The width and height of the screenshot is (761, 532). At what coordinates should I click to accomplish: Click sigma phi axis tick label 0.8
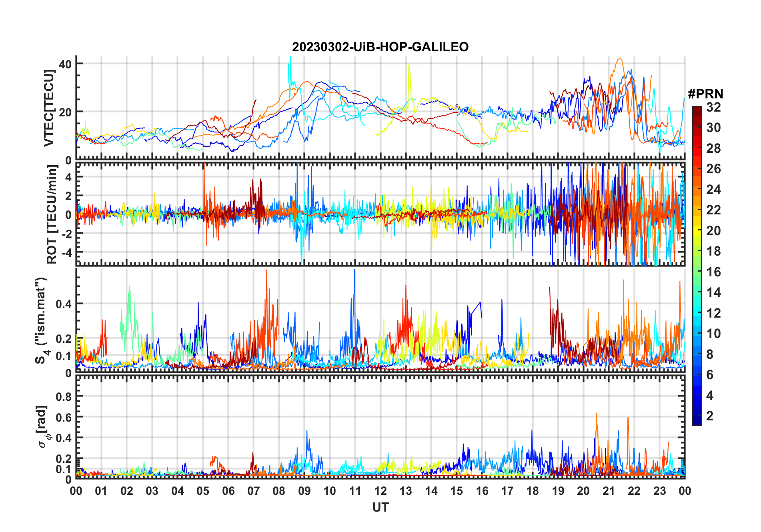point(64,397)
